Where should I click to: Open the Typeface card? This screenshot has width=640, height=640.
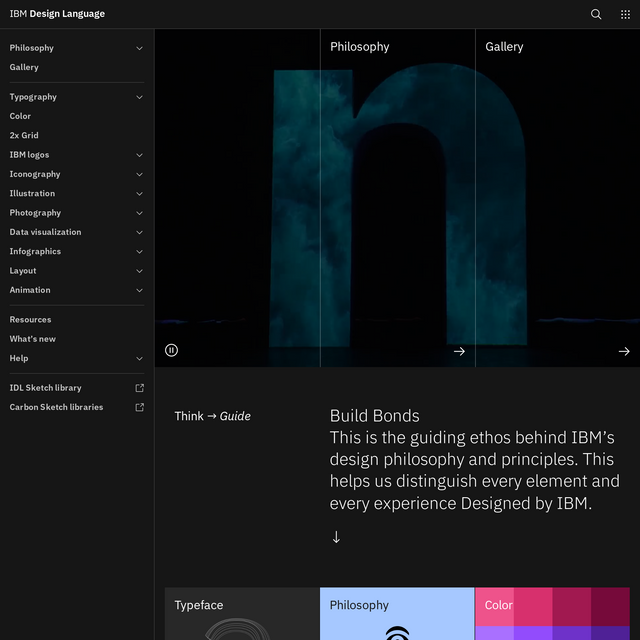click(x=242, y=613)
